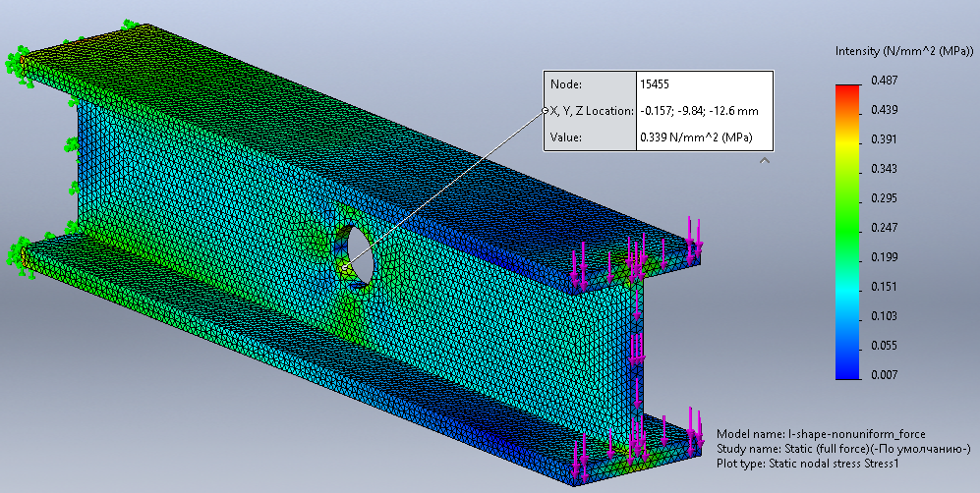Click the X, Y, Z Location: label

592,111
